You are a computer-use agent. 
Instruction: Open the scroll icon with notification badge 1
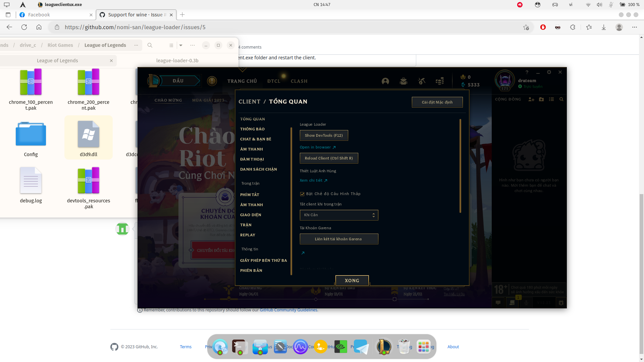pyautogui.click(x=512, y=303)
